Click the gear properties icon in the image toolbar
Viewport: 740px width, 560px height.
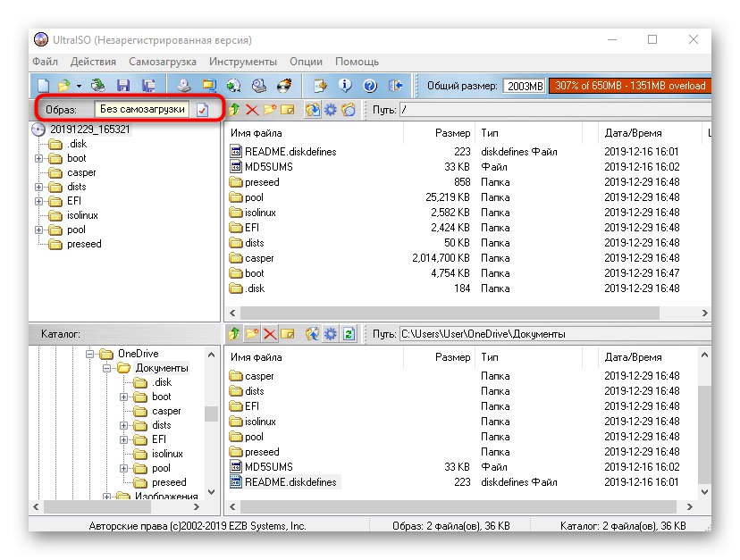(x=331, y=110)
